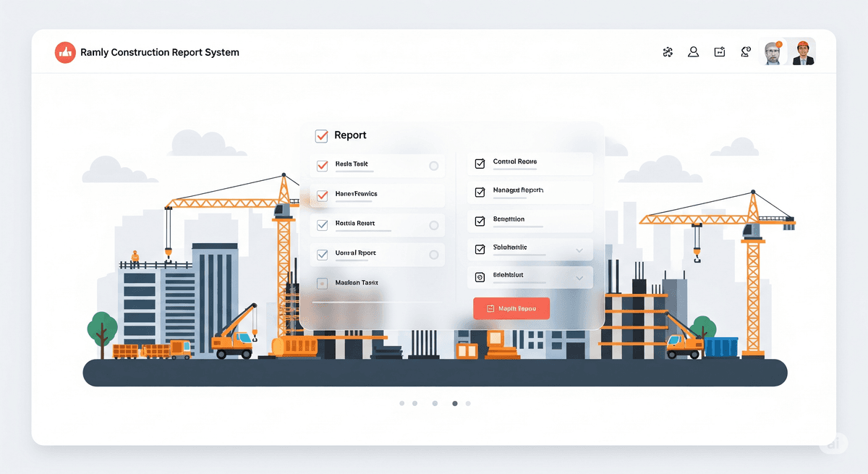This screenshot has height=474, width=868.
Task: Click the swirl-shaped icon beside the avatars
Action: 745,52
